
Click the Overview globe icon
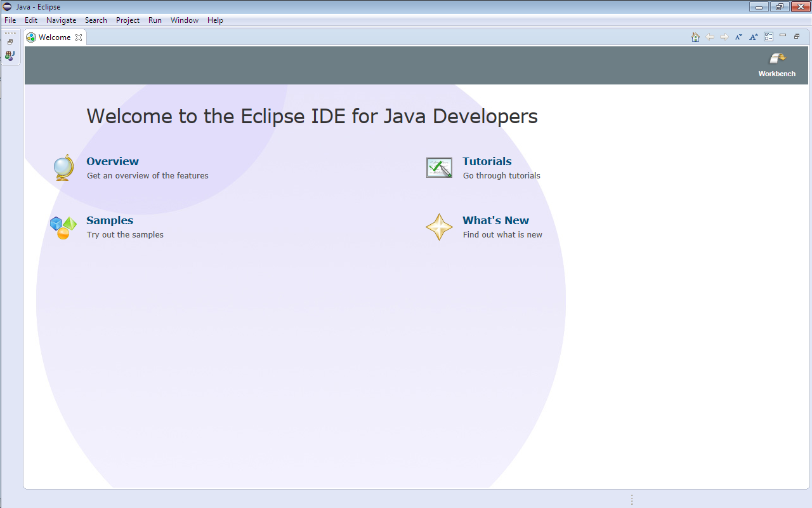63,168
